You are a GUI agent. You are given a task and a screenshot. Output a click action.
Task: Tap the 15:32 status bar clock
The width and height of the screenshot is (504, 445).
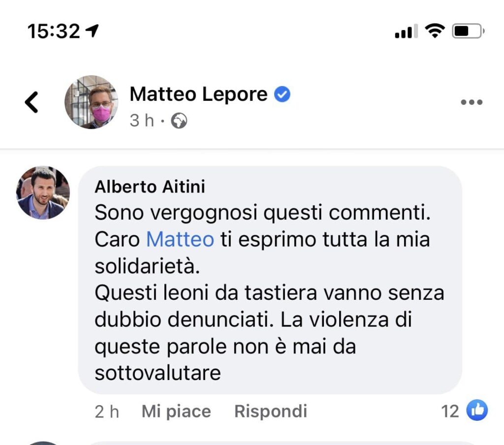(53, 32)
